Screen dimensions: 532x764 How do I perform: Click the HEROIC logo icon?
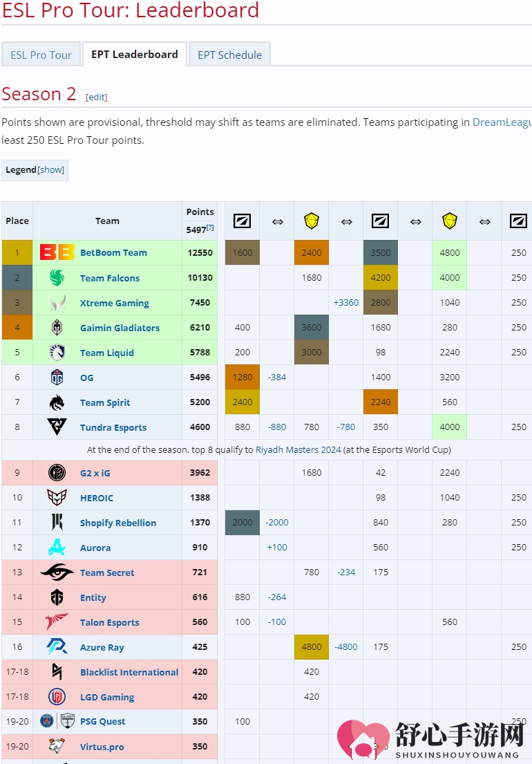pos(57,498)
